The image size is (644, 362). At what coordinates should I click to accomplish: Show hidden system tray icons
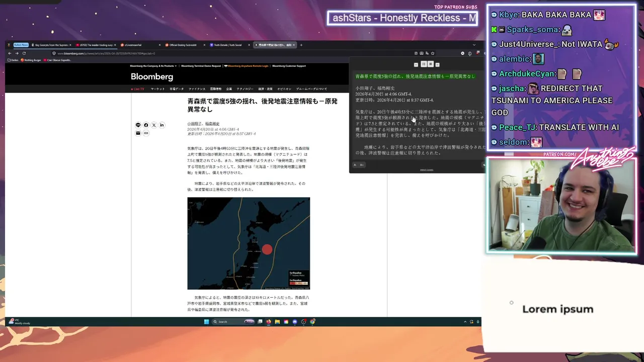[x=465, y=322]
